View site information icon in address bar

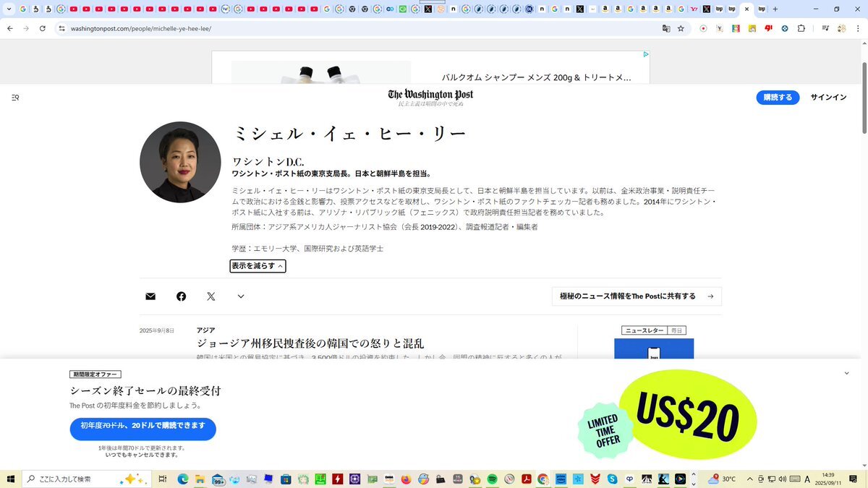pos(62,28)
